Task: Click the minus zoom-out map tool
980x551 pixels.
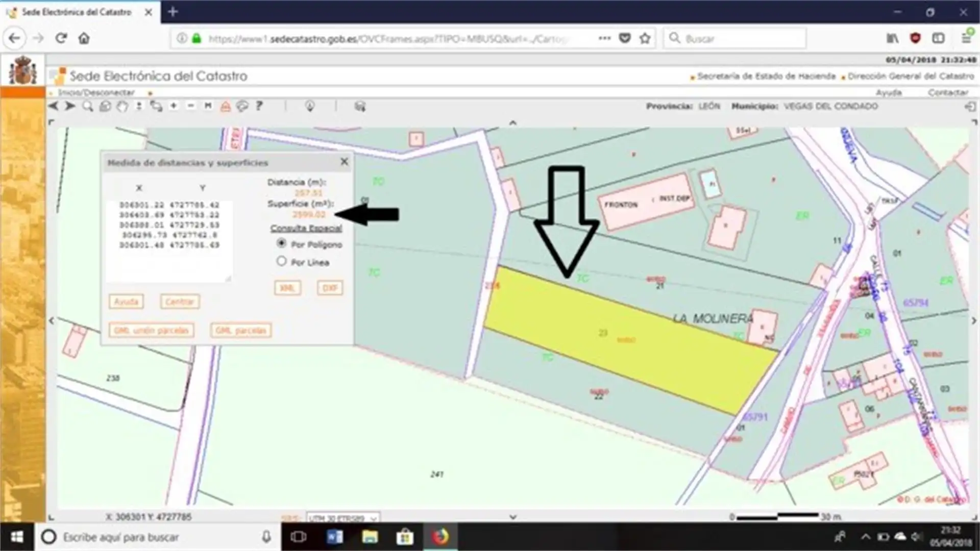Action: point(190,106)
